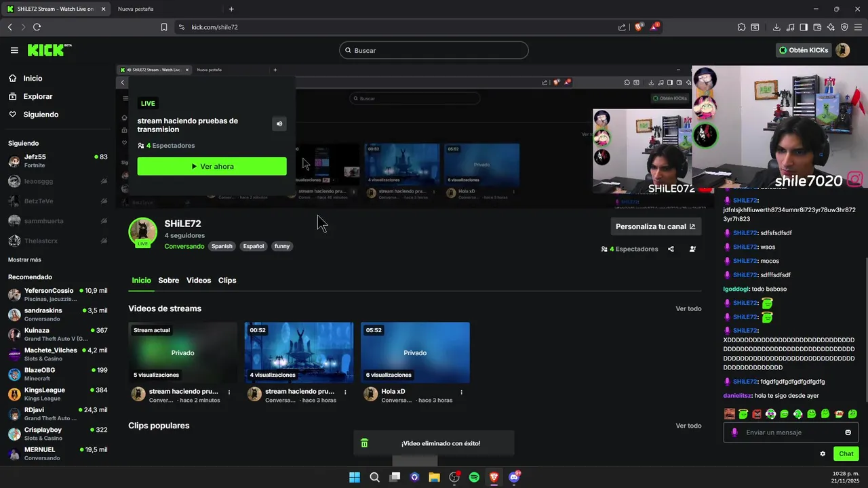Click Ver todo next to Clips populares
The width and height of the screenshot is (868, 488).
688,426
